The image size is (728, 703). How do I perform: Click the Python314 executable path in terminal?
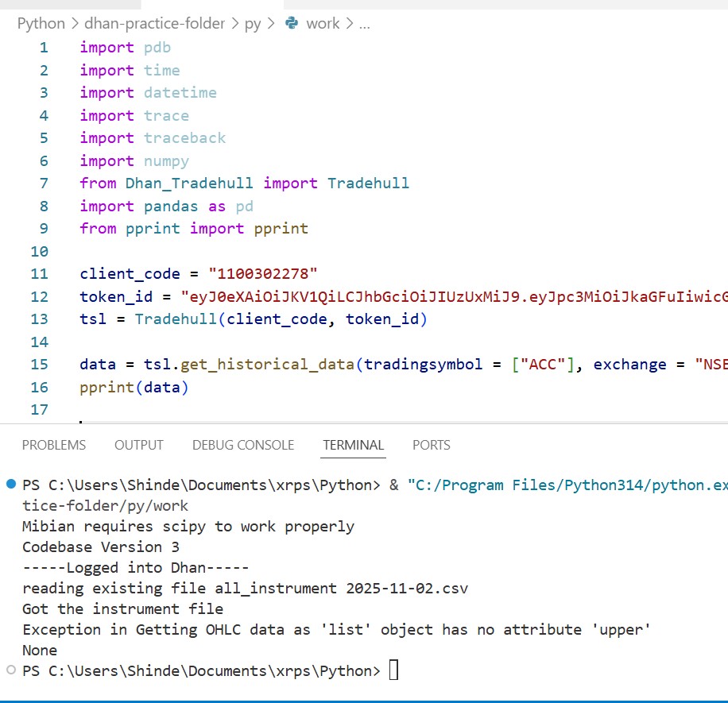[x=567, y=485]
